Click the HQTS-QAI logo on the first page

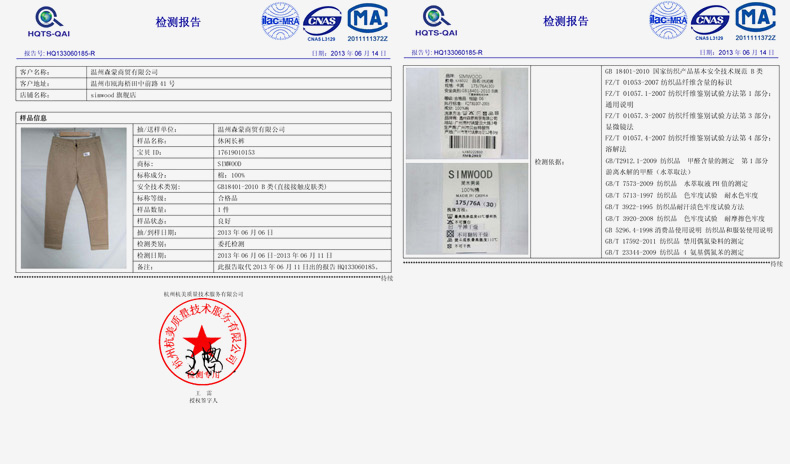point(49,22)
